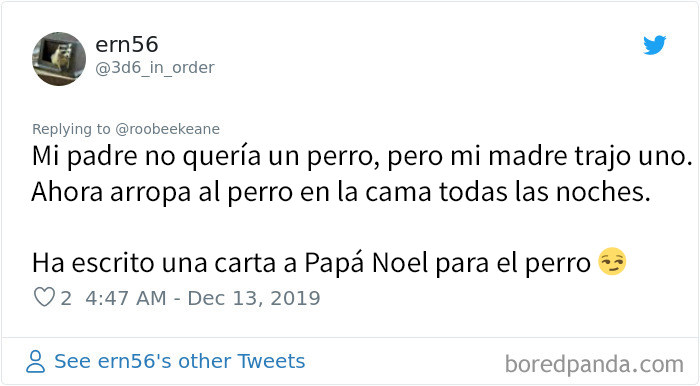Click the line starting Ahora arropa al perro
This screenshot has width=700, height=386.
coord(341,192)
